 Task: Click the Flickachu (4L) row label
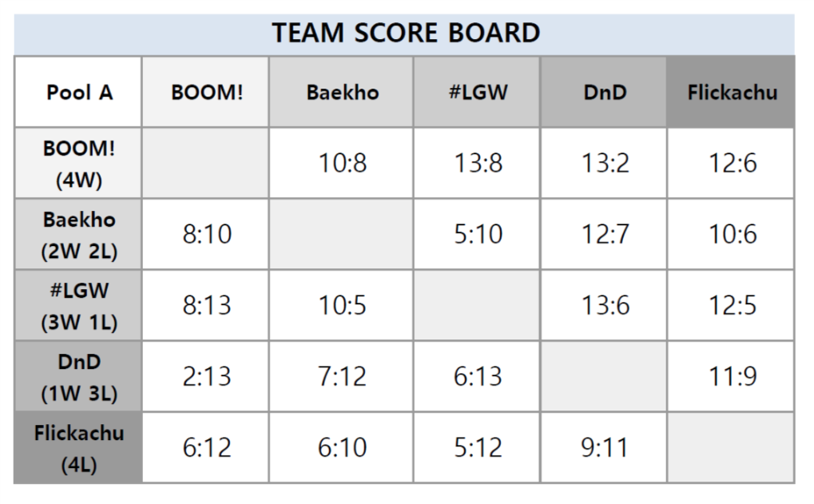tap(78, 447)
